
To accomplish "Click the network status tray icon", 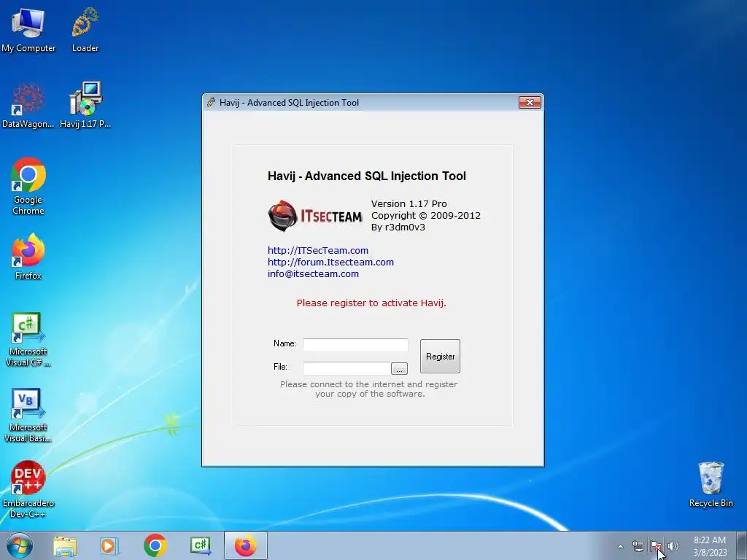I will tap(638, 546).
